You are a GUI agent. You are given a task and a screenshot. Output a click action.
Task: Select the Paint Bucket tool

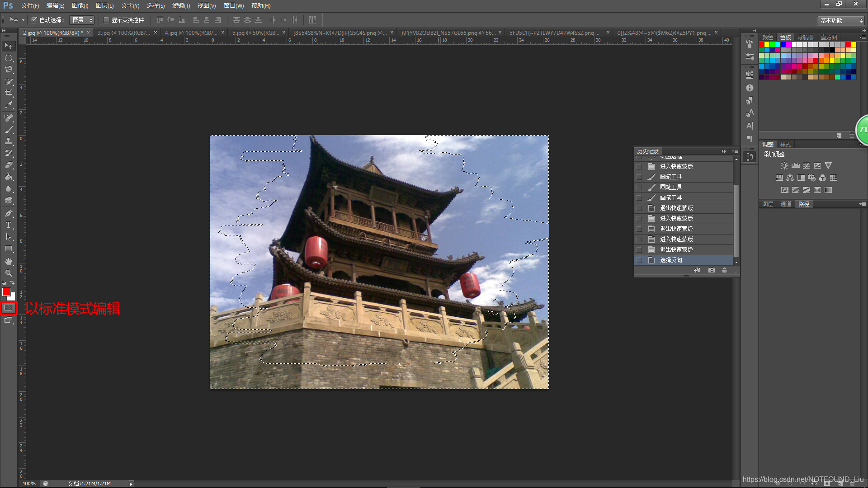point(9,177)
